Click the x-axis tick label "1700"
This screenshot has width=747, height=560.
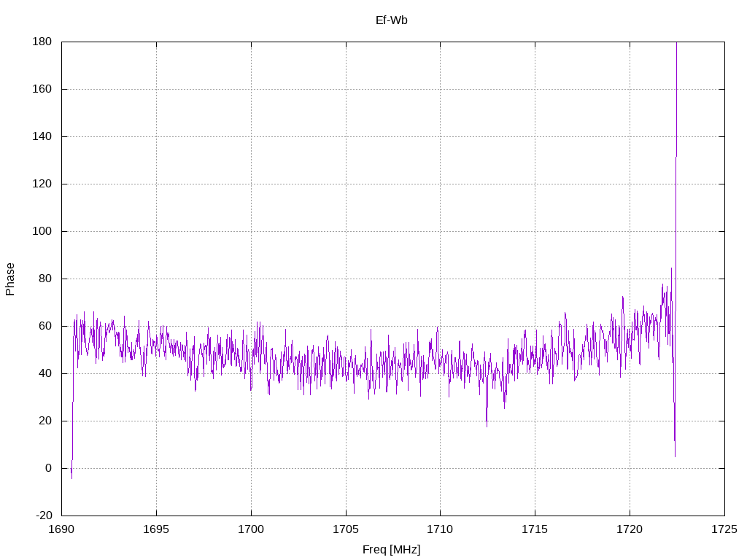click(251, 529)
